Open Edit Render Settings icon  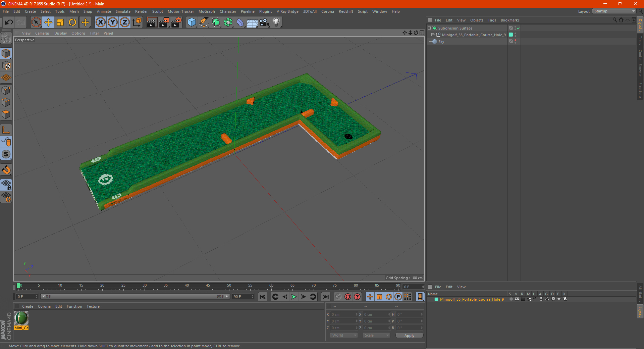click(176, 22)
